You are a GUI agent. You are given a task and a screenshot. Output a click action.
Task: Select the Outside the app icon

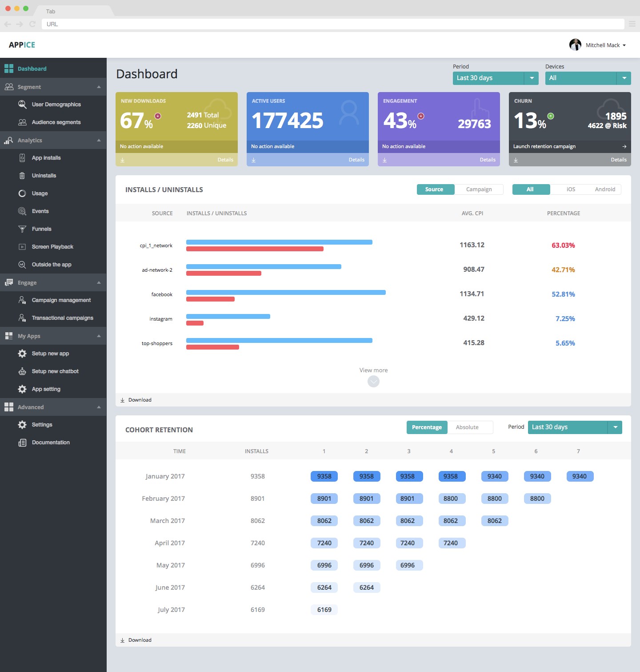pyautogui.click(x=22, y=265)
